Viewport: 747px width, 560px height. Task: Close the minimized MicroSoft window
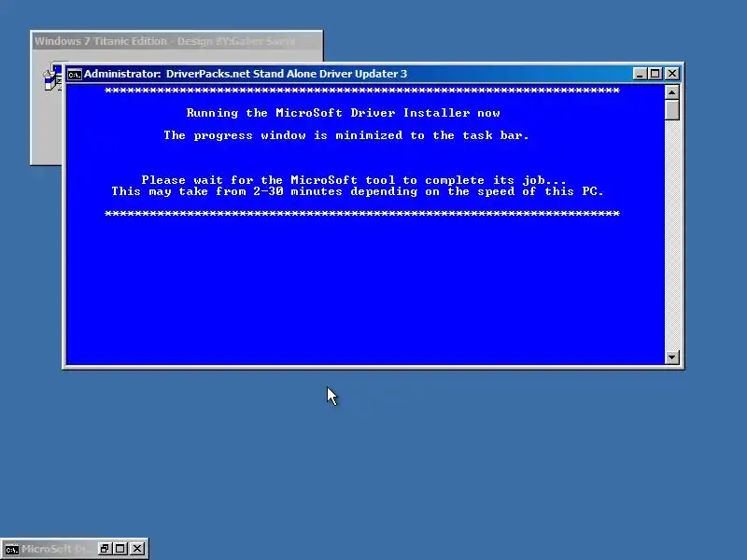[x=137, y=549]
